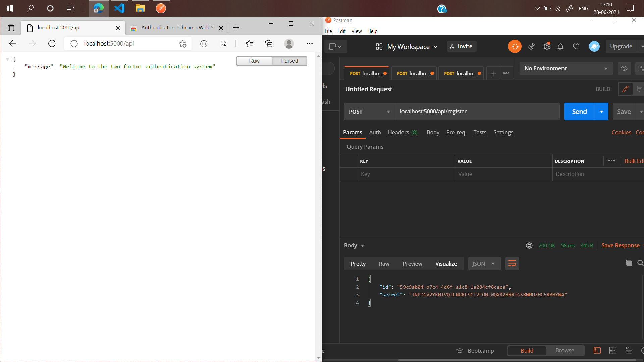Switch to Browse mode in the status bar
Viewport: 644px width, 362px height.
(x=565, y=350)
